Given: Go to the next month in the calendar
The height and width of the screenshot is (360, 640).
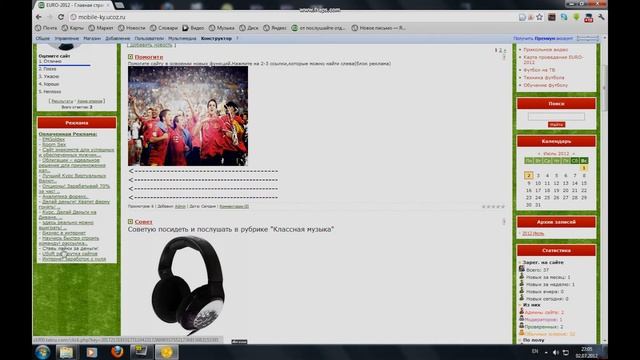Looking at the screenshot, I should pyautogui.click(x=573, y=154).
